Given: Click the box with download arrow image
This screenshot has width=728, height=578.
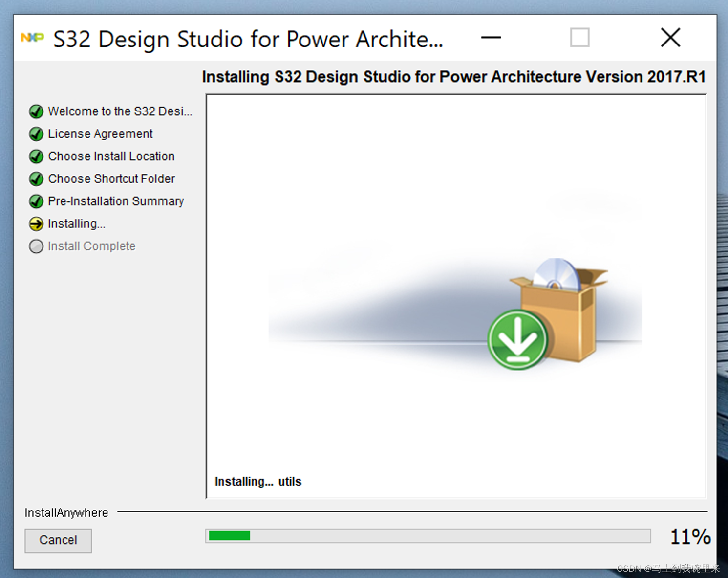Looking at the screenshot, I should click(547, 314).
